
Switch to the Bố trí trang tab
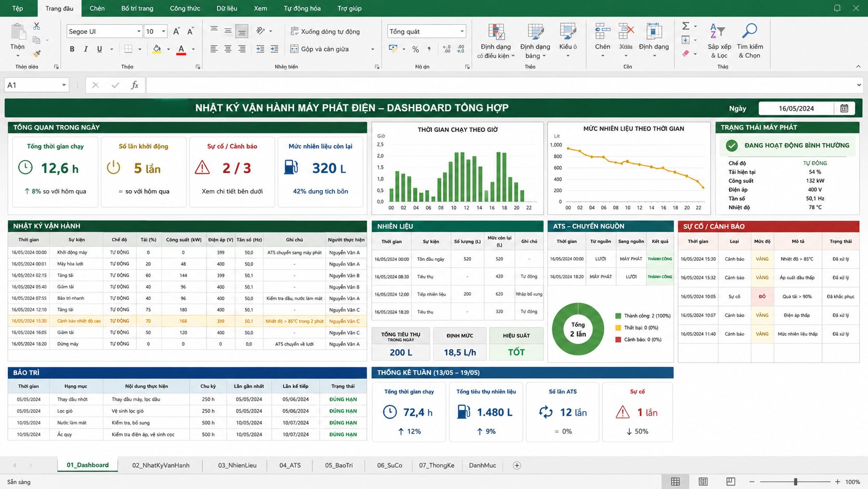tap(137, 8)
